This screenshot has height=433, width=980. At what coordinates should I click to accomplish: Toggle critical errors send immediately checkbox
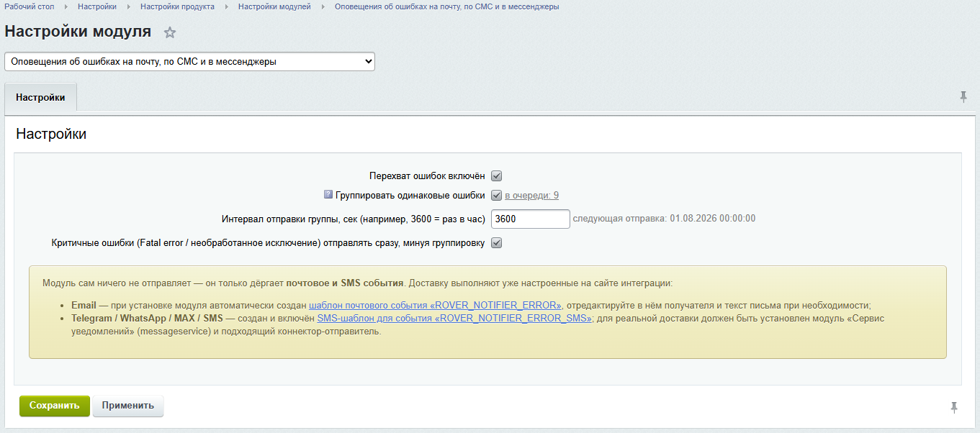coord(496,242)
